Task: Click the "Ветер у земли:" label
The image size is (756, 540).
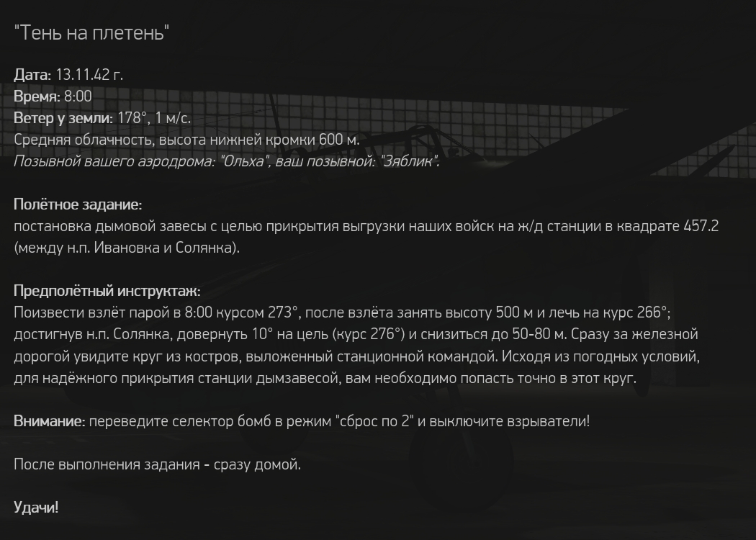Action: tap(63, 118)
